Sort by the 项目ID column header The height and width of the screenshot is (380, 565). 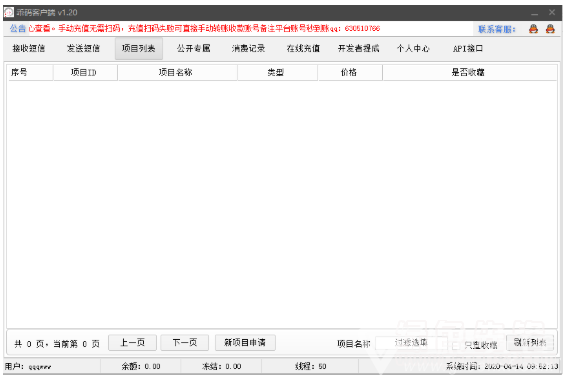tap(85, 72)
